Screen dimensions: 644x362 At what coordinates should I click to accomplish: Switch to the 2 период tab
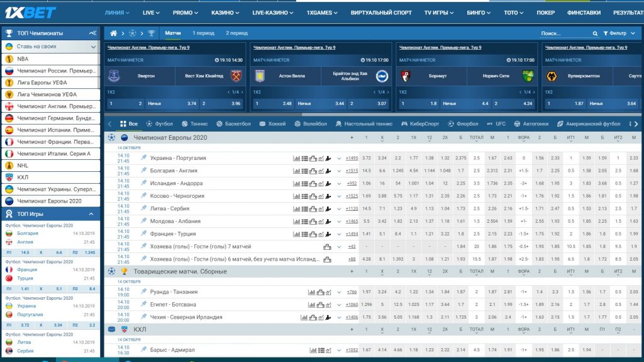pyautogui.click(x=236, y=33)
